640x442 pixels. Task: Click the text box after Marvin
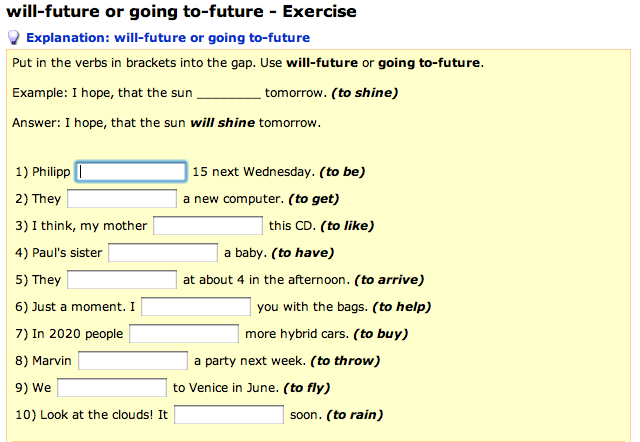(x=133, y=361)
